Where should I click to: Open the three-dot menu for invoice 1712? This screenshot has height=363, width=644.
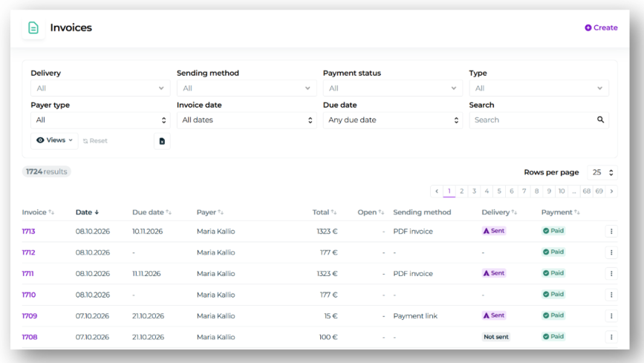coord(611,252)
